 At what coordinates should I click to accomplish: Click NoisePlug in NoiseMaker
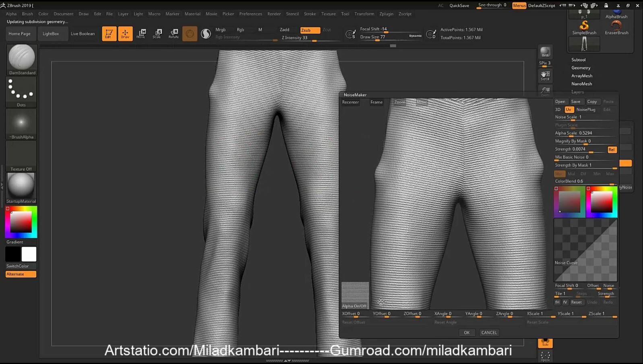585,109
